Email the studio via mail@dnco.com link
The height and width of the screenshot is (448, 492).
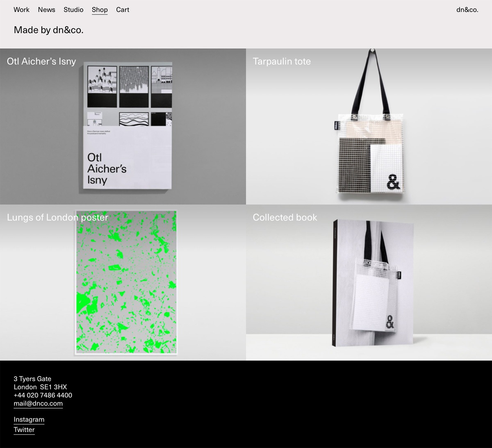pos(38,403)
